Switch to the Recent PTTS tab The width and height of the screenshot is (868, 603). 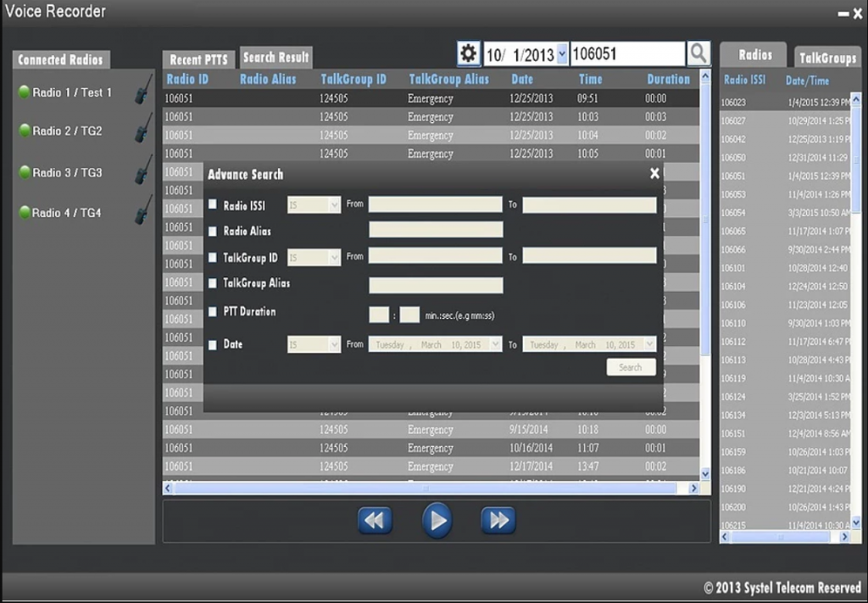point(198,59)
